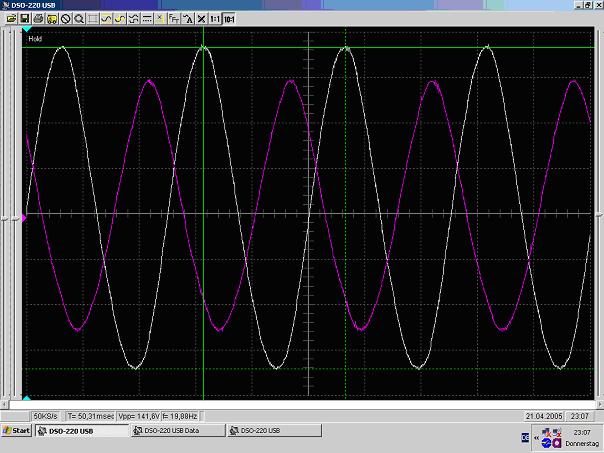Image resolution: width=604 pixels, height=453 pixels.
Task: Click the cyan trigger marker at top
Action: tap(27, 29)
